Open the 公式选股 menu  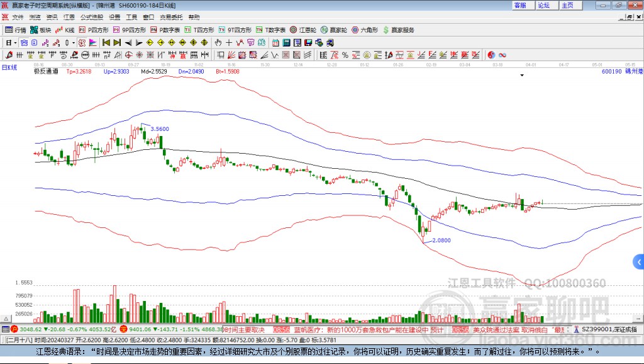[92, 17]
